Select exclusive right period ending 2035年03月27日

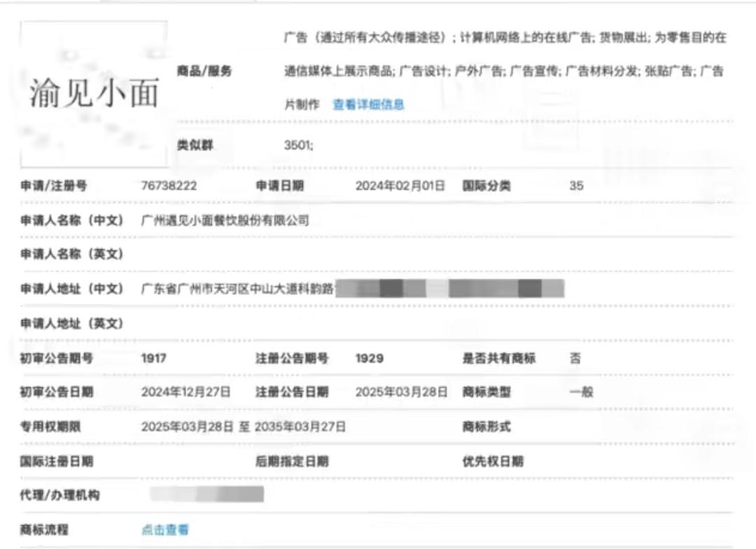pos(300,426)
